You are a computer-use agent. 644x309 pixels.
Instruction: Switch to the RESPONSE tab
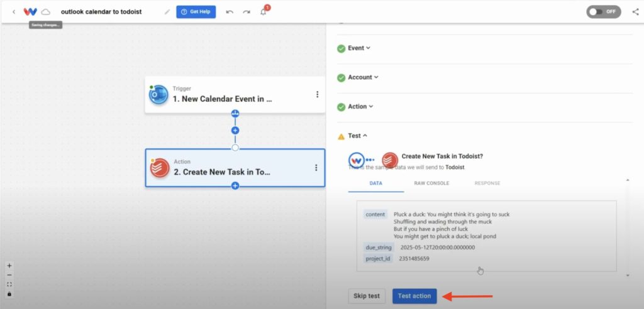point(487,183)
